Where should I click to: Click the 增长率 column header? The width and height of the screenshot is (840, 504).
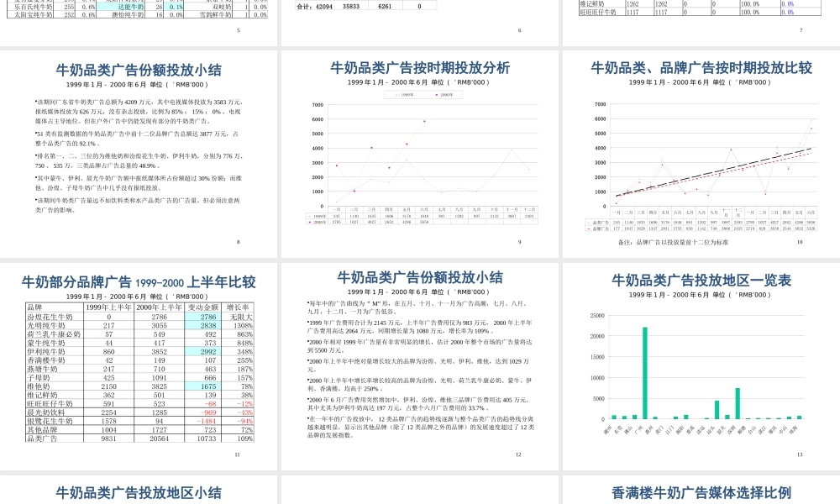click(x=238, y=307)
